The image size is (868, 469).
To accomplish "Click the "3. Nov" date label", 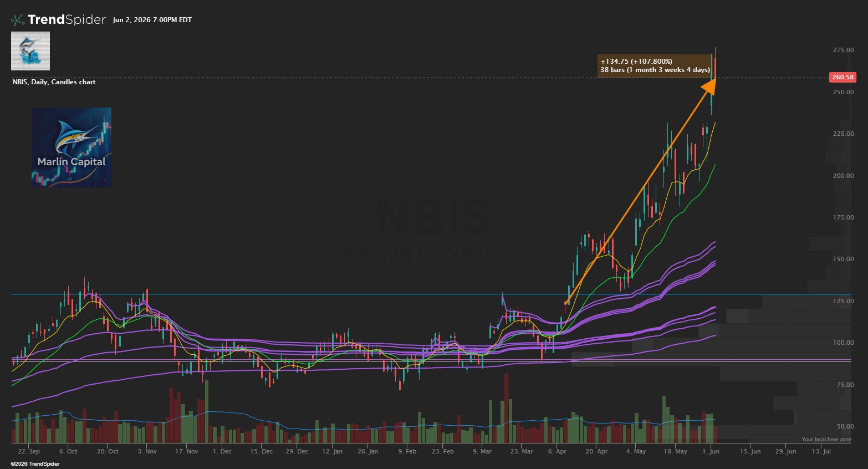I will click(x=147, y=451).
